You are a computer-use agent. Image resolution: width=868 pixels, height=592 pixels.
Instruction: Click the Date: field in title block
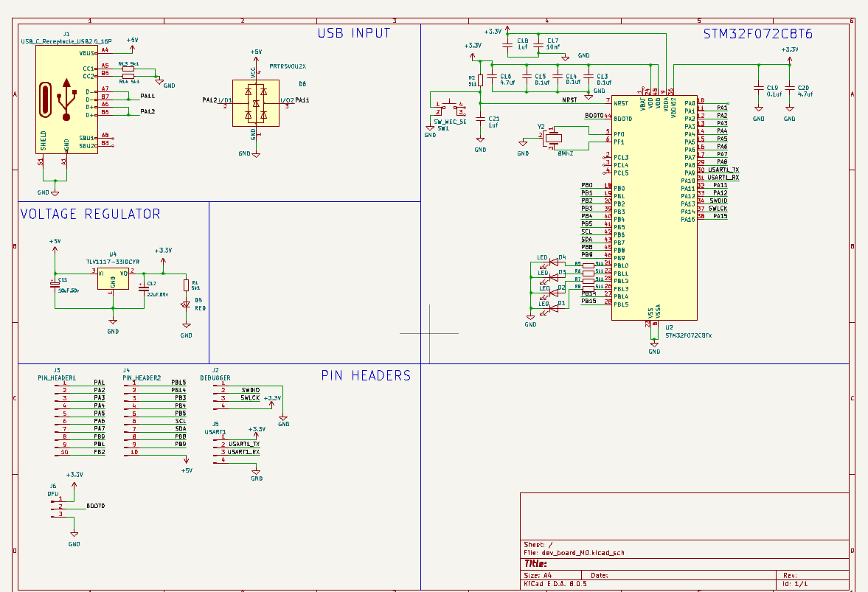tap(600, 575)
